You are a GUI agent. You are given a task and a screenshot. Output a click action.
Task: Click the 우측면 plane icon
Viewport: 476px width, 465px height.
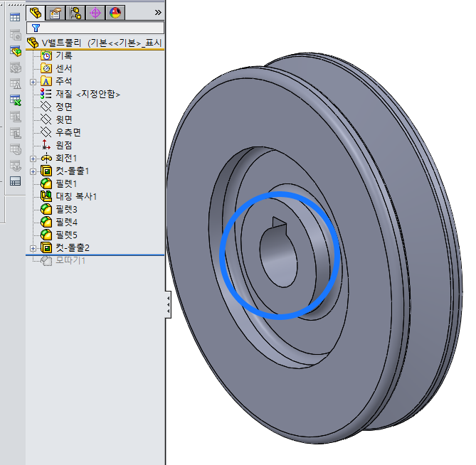click(46, 132)
